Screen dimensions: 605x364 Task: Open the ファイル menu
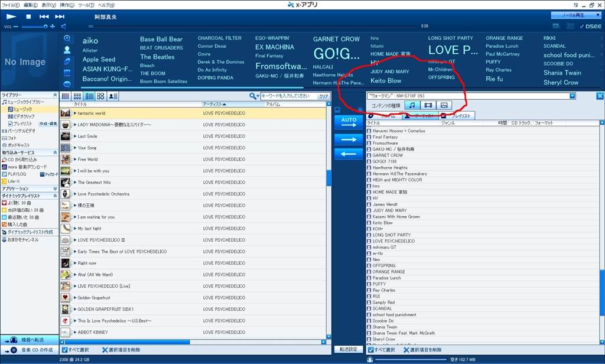tap(11, 5)
